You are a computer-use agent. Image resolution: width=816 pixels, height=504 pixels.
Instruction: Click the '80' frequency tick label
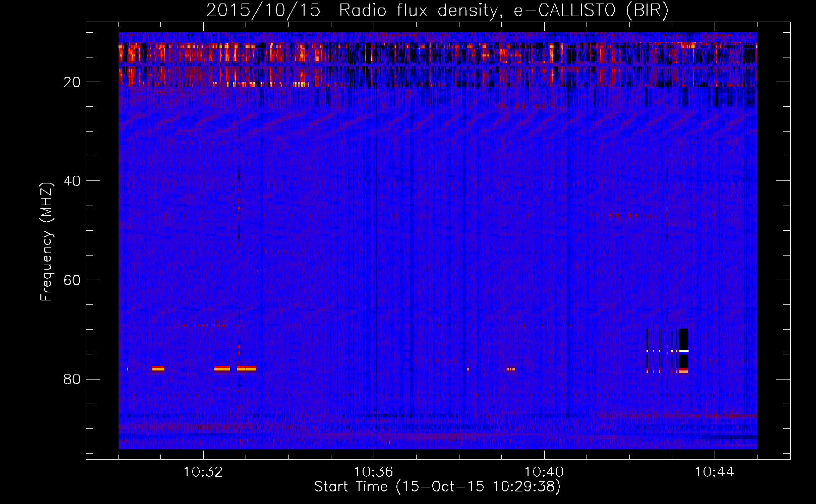coord(72,379)
